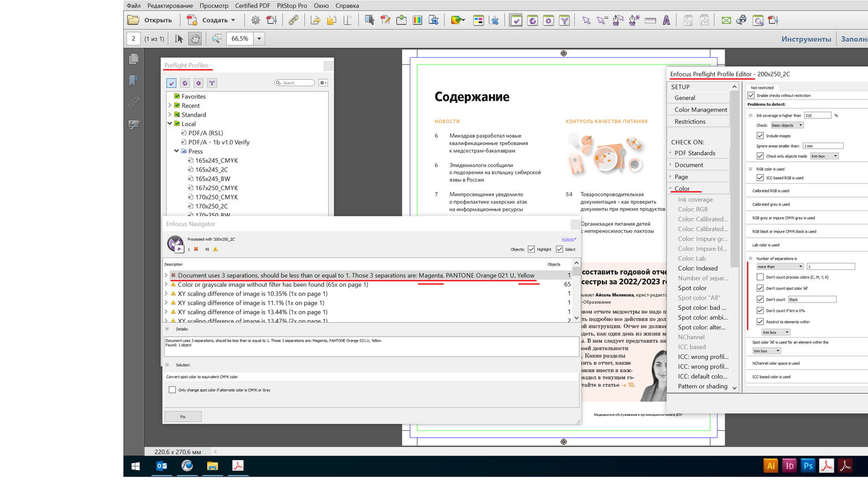Image resolution: width=868 pixels, height=488 pixels.
Task: Open the zoom percentage dropdown
Action: pos(259,39)
